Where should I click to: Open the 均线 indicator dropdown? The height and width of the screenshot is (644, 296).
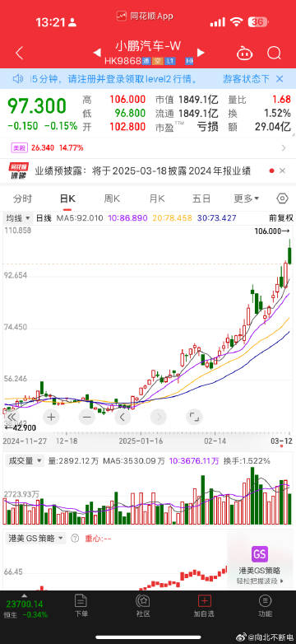(18, 218)
